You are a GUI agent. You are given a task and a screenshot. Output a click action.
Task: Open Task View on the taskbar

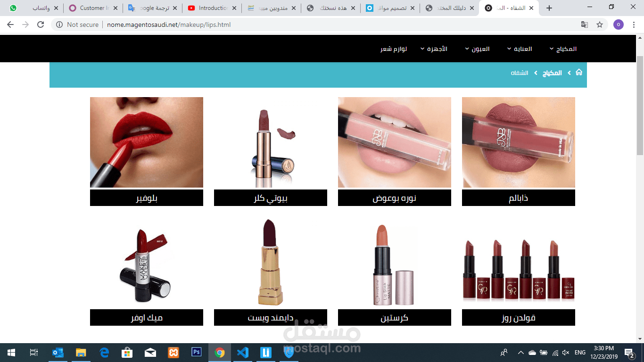click(34, 352)
